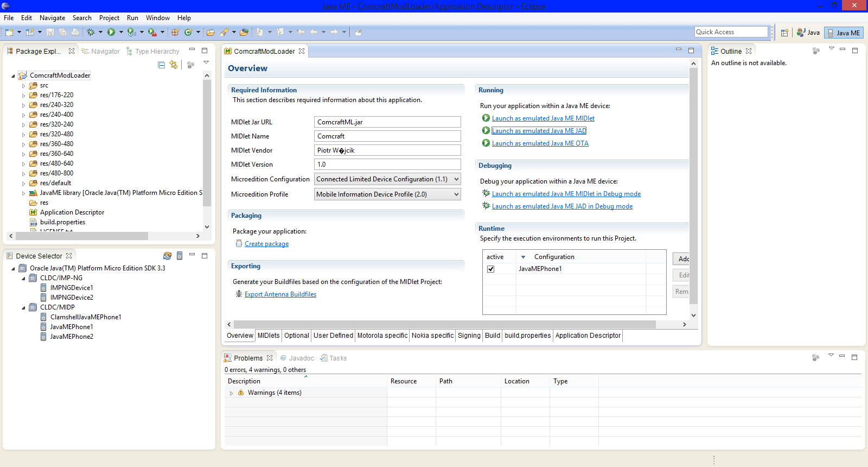Image resolution: width=868 pixels, height=467 pixels.
Task: Click the New Java Package icon
Action: click(175, 33)
